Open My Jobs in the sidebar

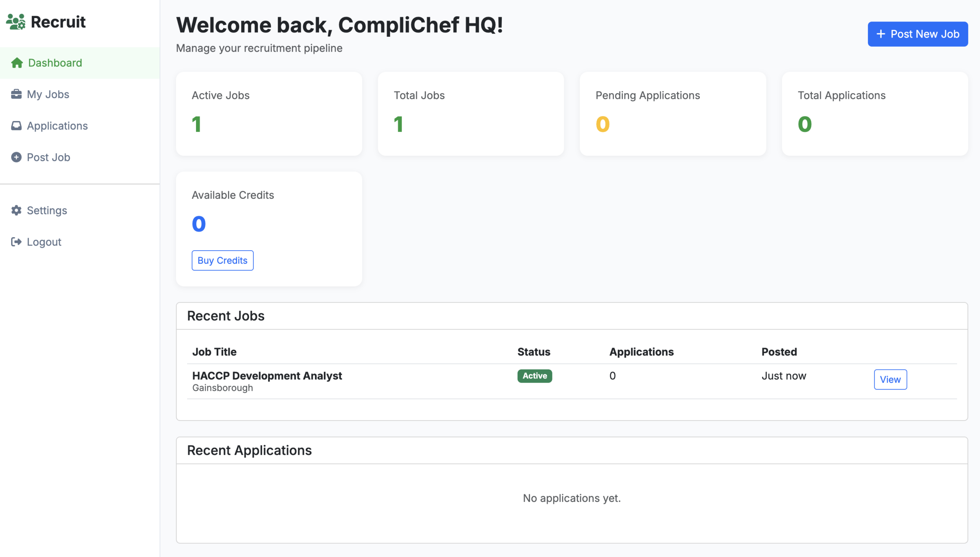tap(48, 94)
